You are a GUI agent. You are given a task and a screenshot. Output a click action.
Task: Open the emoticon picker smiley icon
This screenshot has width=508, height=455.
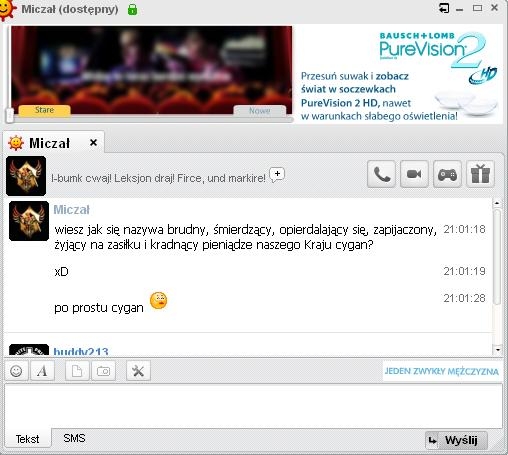[16, 371]
